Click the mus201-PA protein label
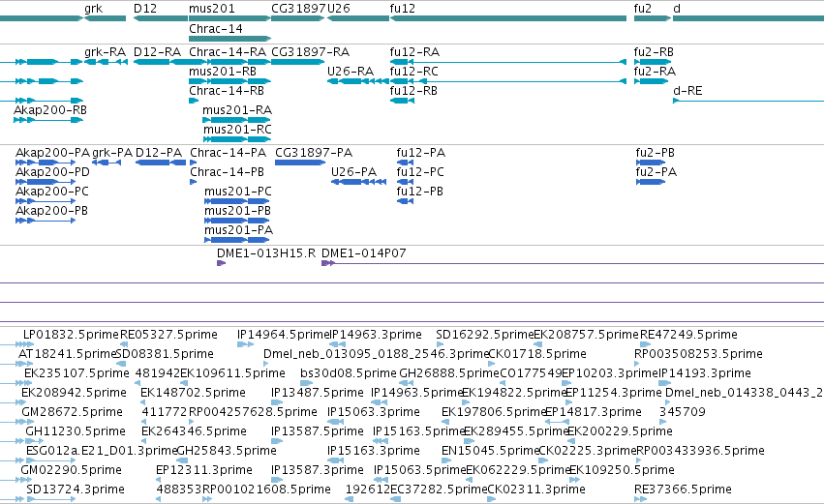This screenshot has width=824, height=504. click(x=238, y=230)
